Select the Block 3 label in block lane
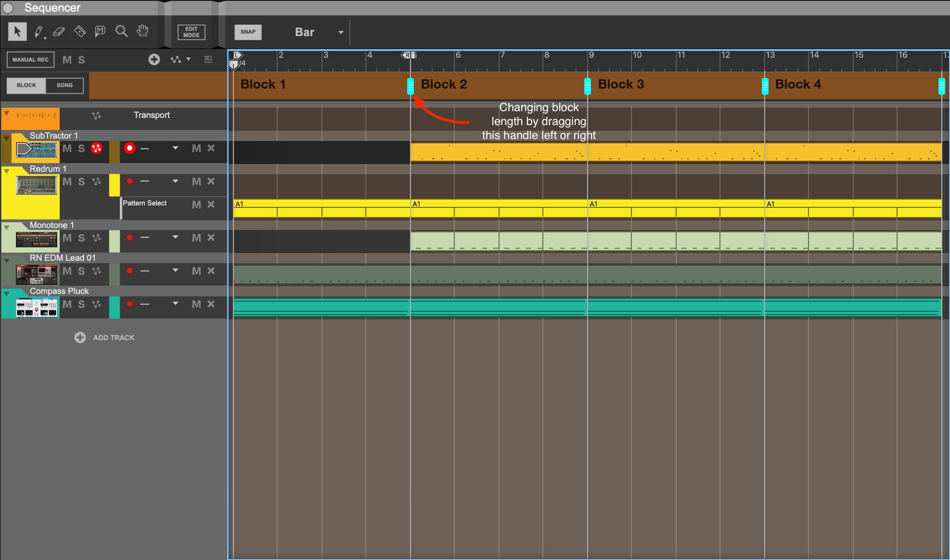The width and height of the screenshot is (950, 560). point(621,84)
